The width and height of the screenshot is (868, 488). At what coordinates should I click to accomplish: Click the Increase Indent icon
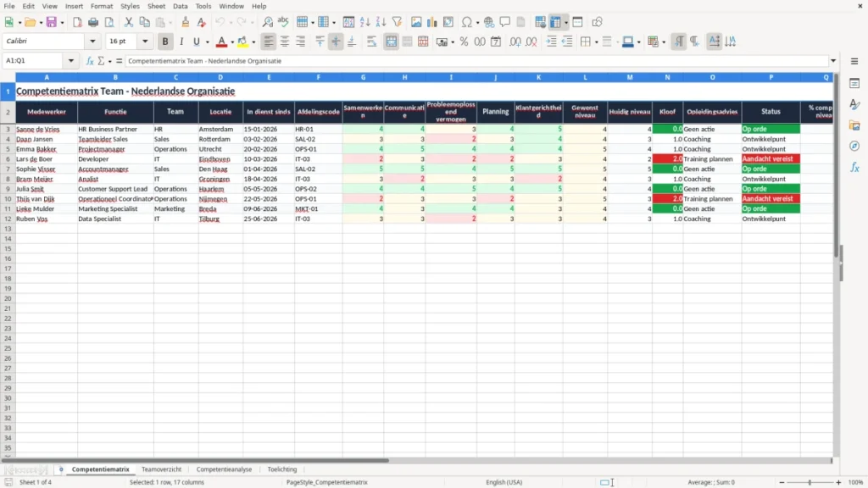tap(551, 42)
